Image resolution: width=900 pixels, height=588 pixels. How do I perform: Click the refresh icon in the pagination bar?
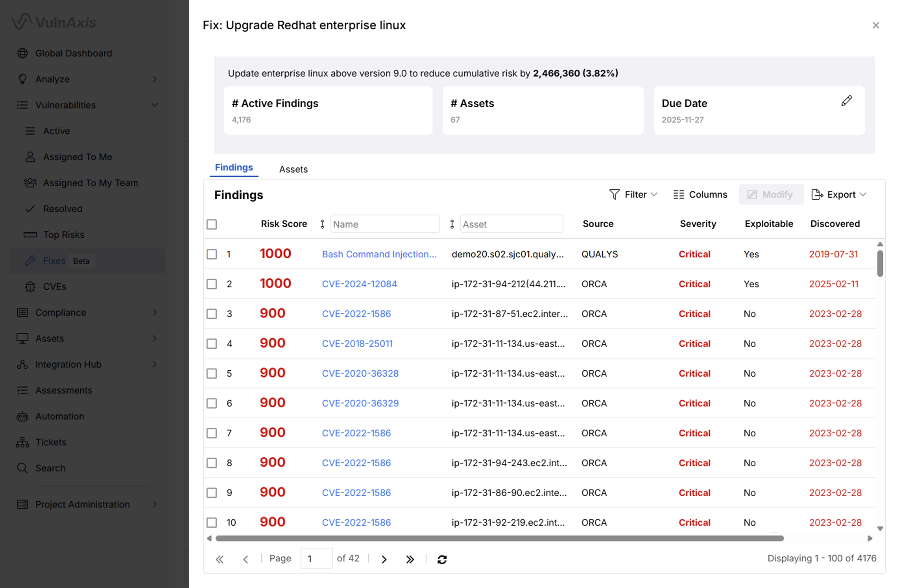point(442,559)
